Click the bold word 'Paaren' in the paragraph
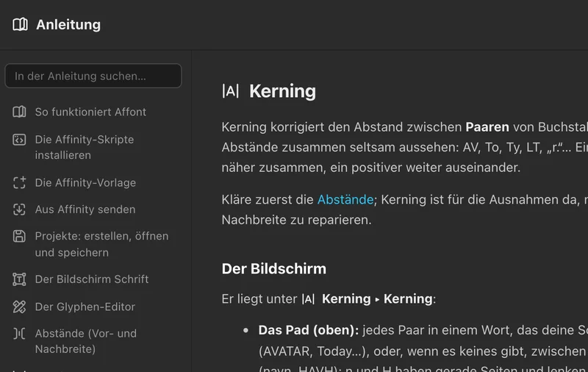This screenshot has width=588, height=372. point(487,127)
